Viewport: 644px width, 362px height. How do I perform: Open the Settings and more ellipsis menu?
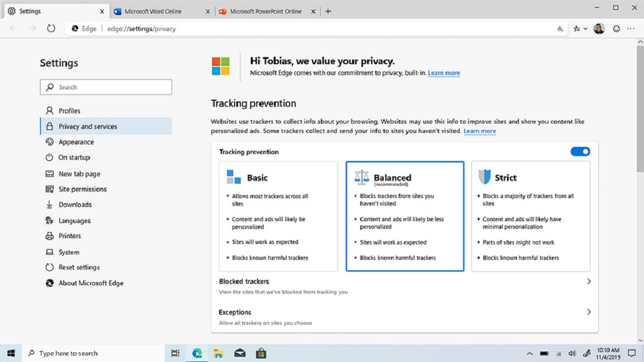pyautogui.click(x=631, y=28)
